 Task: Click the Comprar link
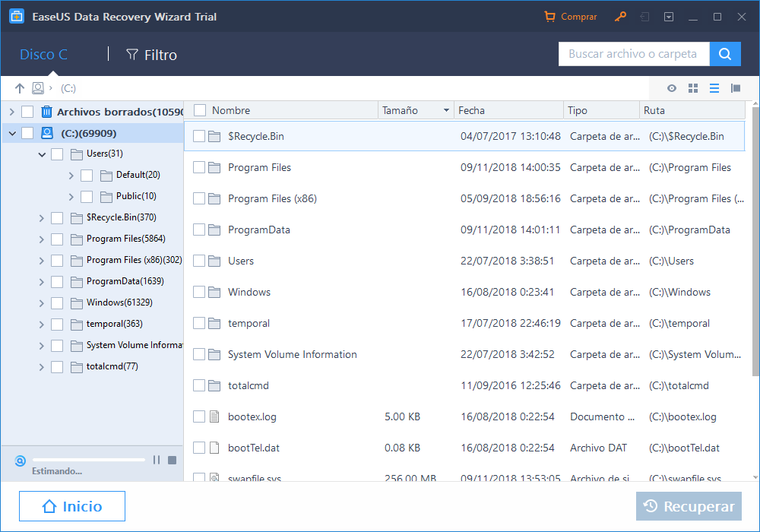coord(578,17)
